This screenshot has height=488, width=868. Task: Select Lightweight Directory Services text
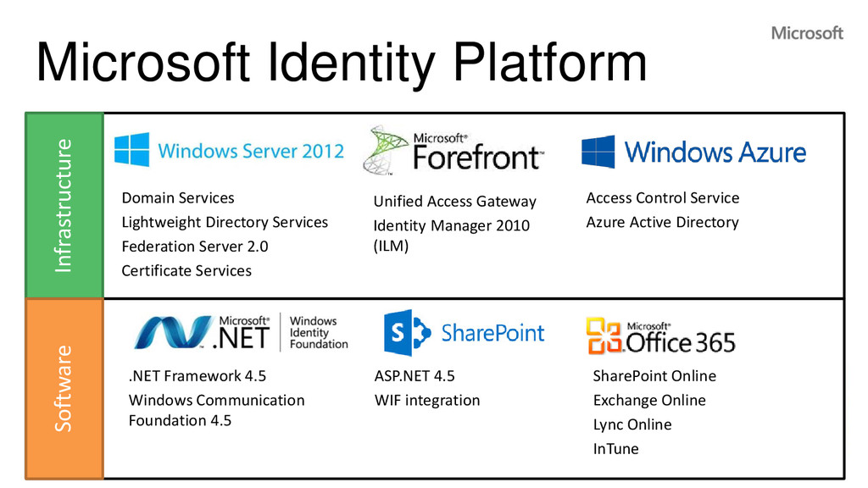(225, 223)
